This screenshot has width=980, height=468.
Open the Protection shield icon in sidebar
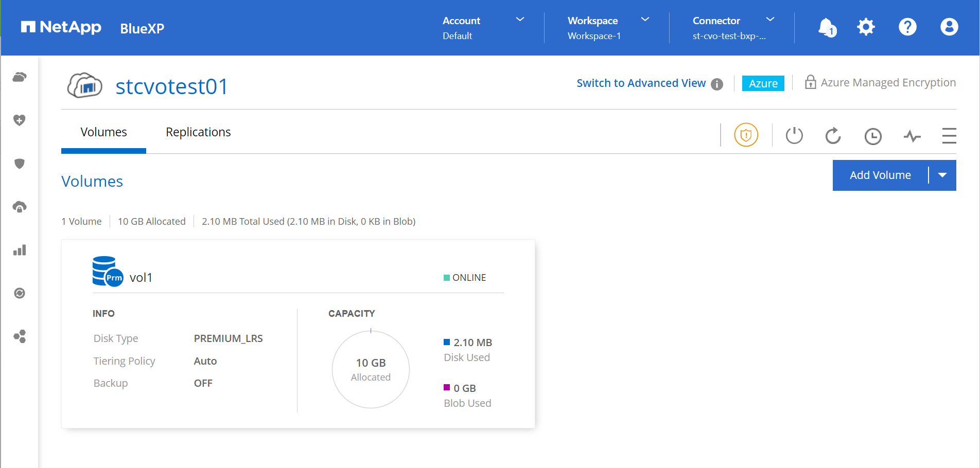point(20,164)
